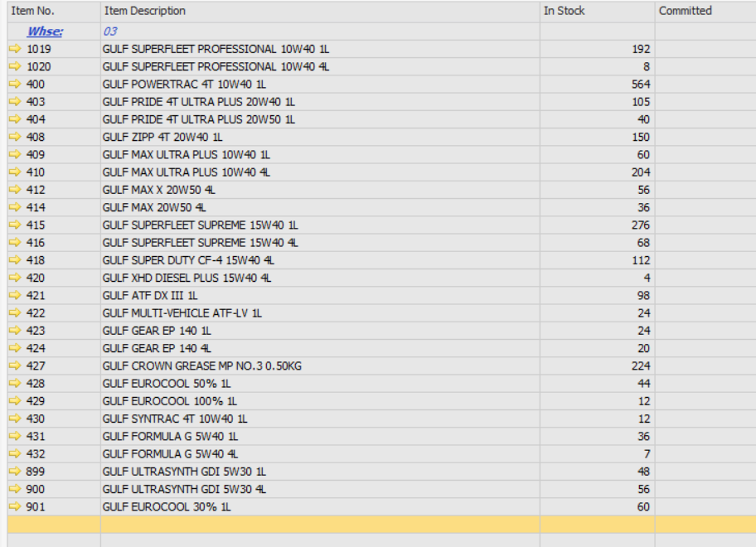The image size is (756, 547).
Task: Click the link arrow for item 1019
Action: click(x=15, y=49)
